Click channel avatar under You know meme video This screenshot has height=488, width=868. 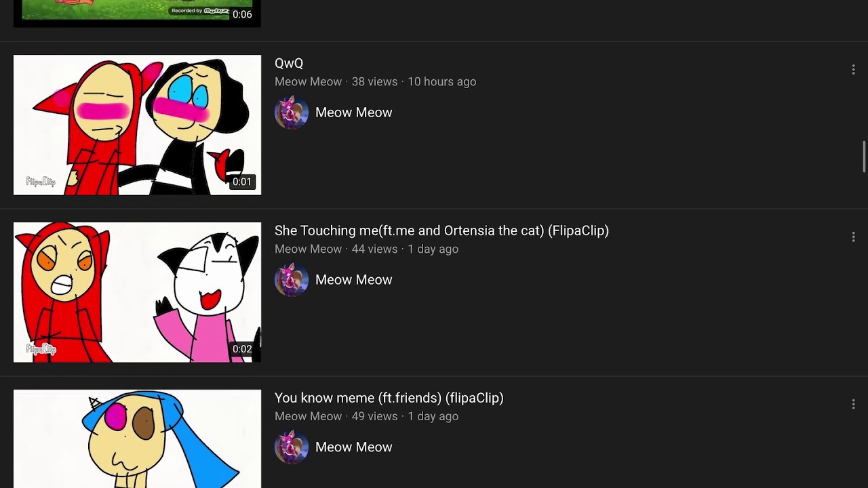292,447
